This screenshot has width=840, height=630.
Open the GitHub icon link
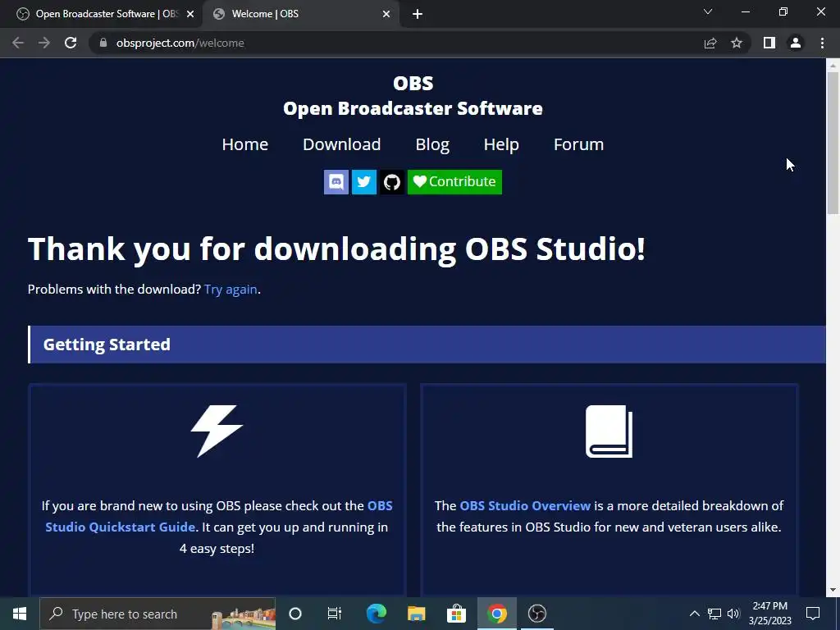click(x=391, y=182)
